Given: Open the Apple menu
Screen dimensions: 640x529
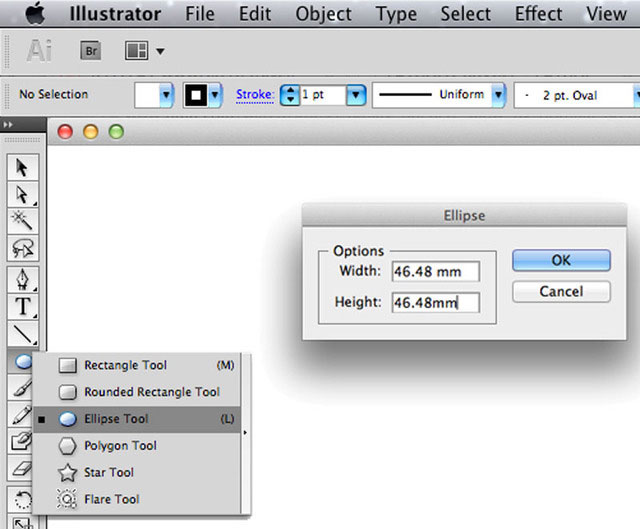Looking at the screenshot, I should click(36, 13).
